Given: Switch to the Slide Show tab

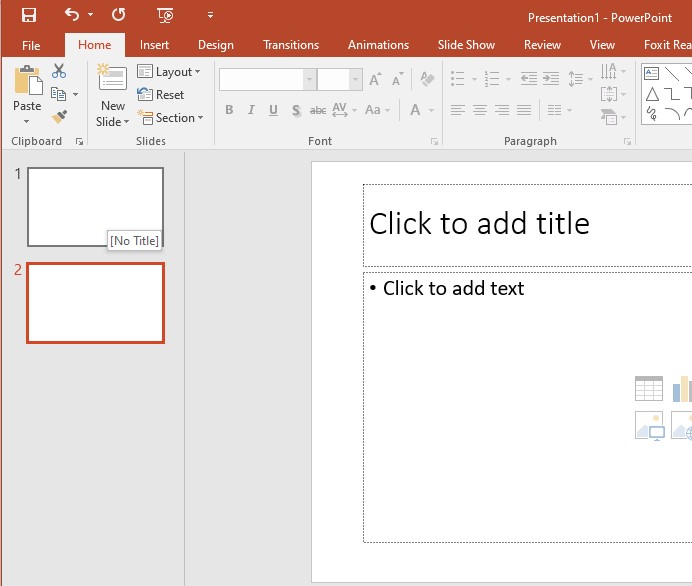Looking at the screenshot, I should (x=466, y=45).
